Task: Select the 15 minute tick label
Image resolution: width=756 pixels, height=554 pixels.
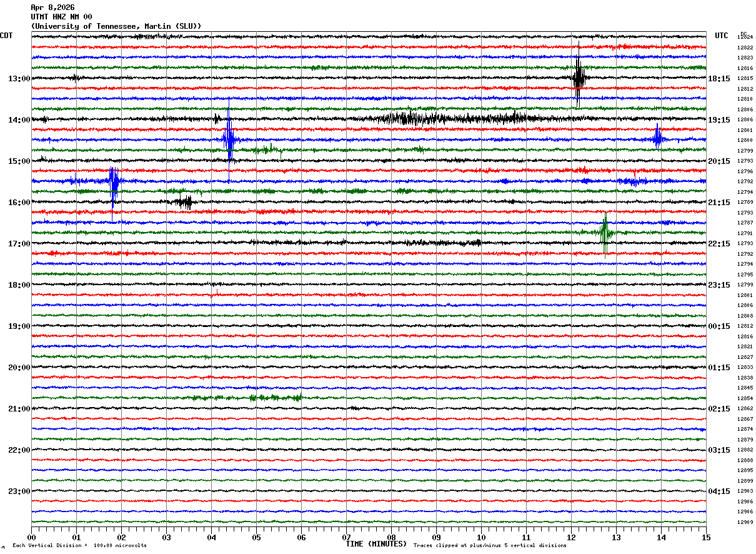Action: pyautogui.click(x=706, y=537)
